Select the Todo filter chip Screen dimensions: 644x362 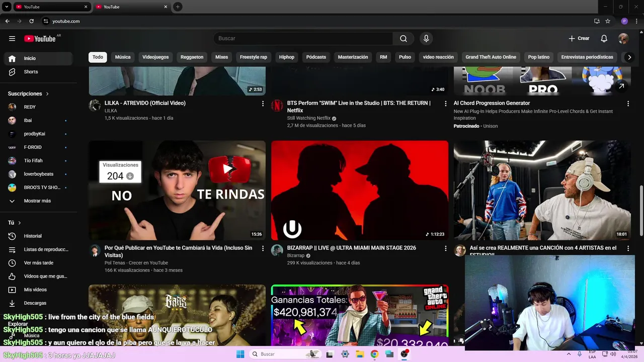(x=98, y=57)
